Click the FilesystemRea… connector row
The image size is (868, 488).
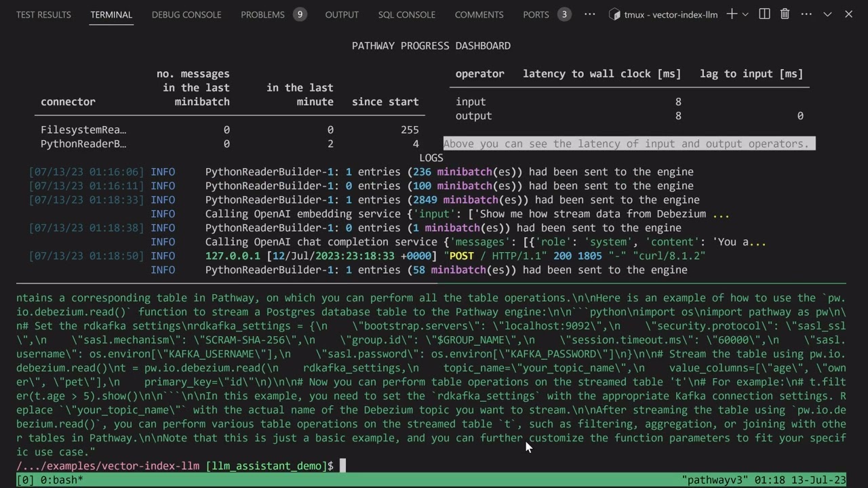click(x=229, y=129)
